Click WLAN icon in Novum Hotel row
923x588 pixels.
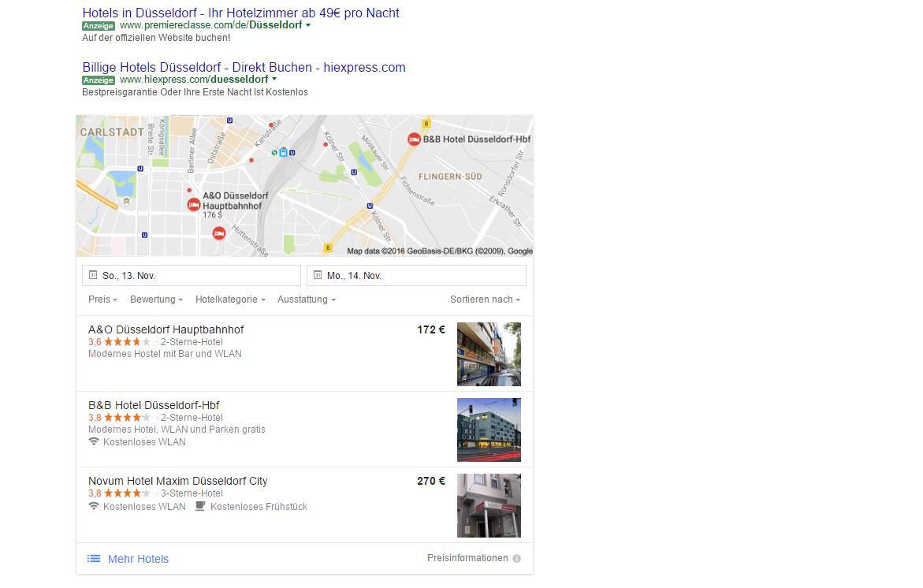[94, 506]
